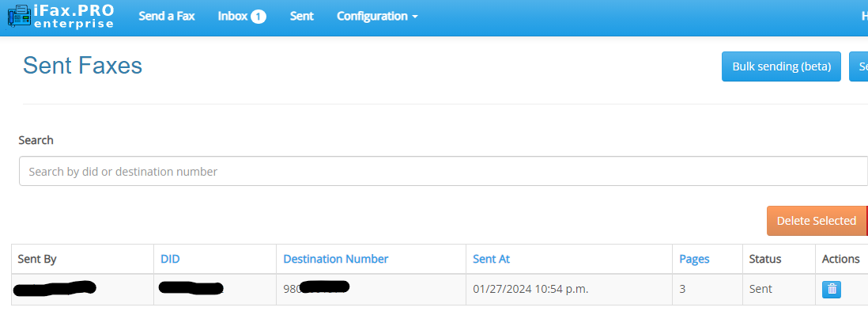Click the Delete Selected button
Screen dimensions: 868x315
pos(816,221)
